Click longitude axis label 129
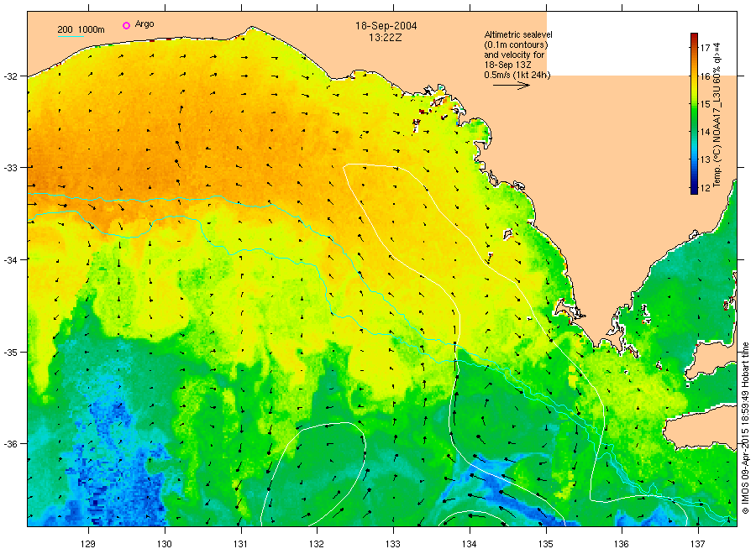 click(x=87, y=544)
